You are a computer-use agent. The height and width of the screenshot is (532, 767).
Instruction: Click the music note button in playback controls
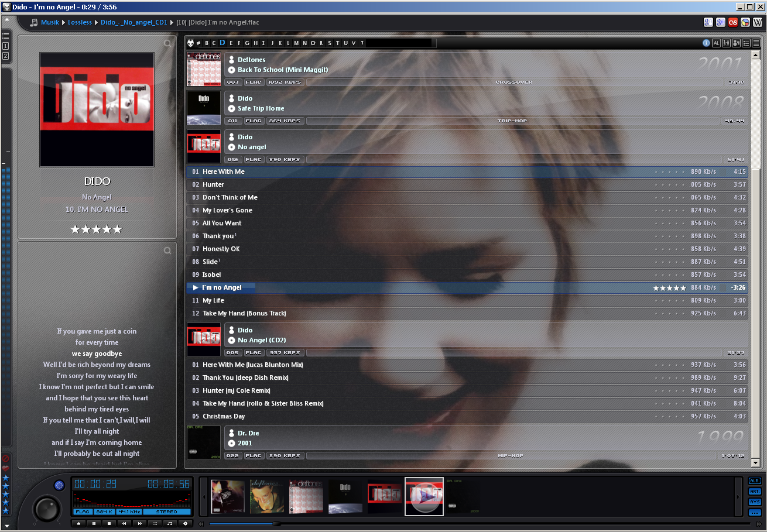pyautogui.click(x=170, y=524)
